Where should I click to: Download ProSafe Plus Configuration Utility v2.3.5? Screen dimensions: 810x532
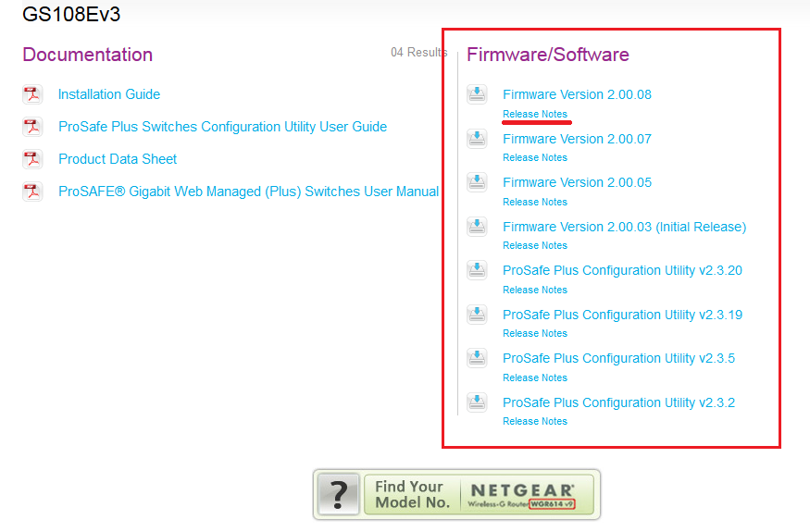point(619,358)
